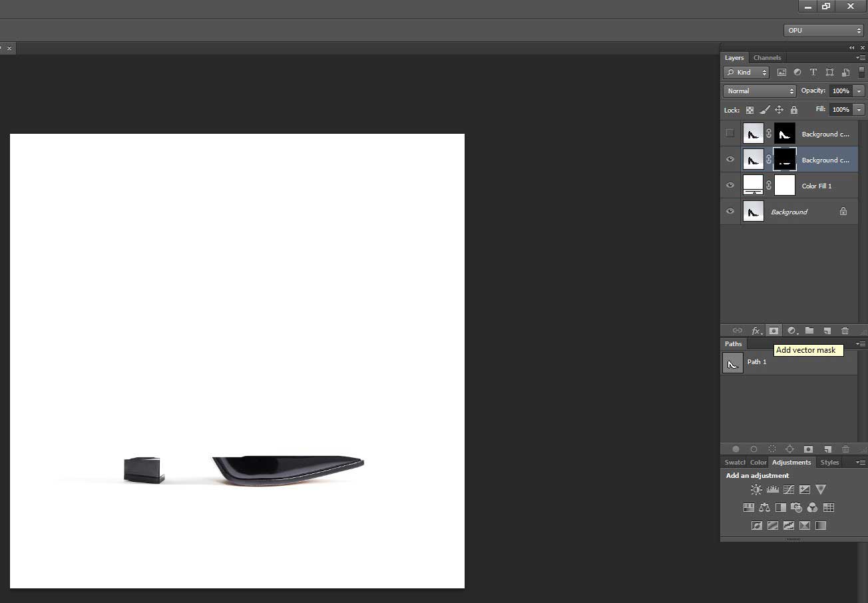The height and width of the screenshot is (603, 868).
Task: Add a Curves adjustment layer
Action: click(x=788, y=489)
